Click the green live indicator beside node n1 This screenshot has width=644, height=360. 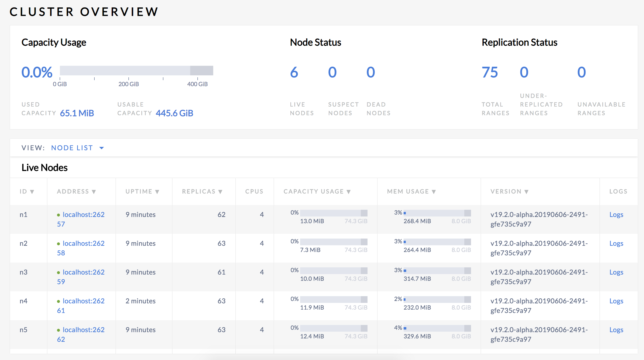(59, 215)
